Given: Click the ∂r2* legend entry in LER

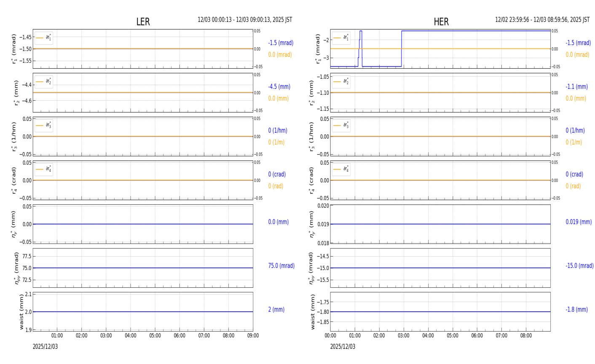Looking at the screenshot, I should pos(44,82).
